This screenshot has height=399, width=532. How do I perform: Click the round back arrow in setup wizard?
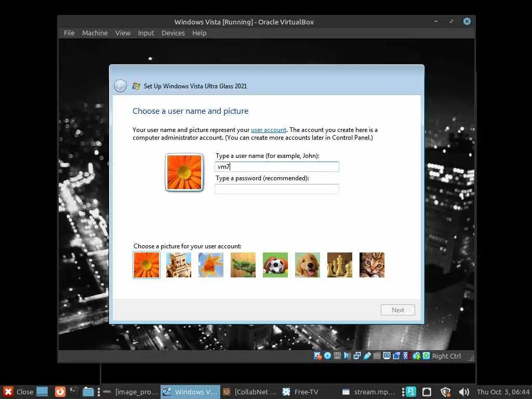(120, 86)
